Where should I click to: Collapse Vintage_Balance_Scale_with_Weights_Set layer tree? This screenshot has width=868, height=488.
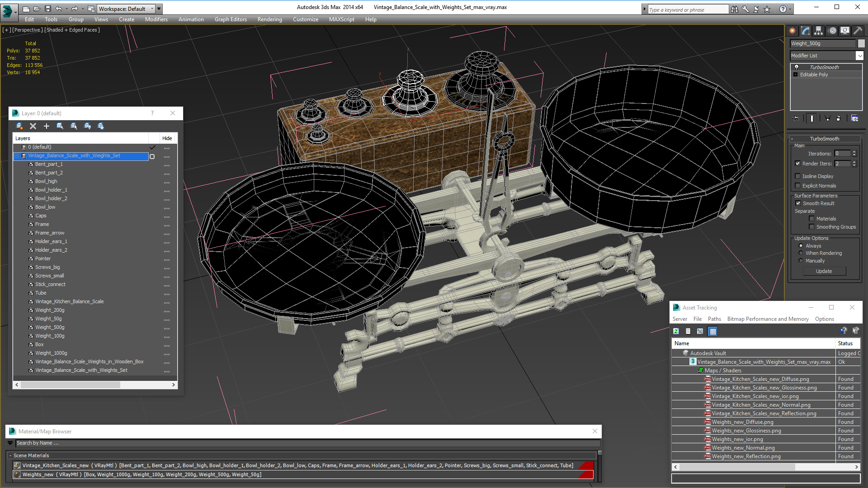(x=17, y=156)
